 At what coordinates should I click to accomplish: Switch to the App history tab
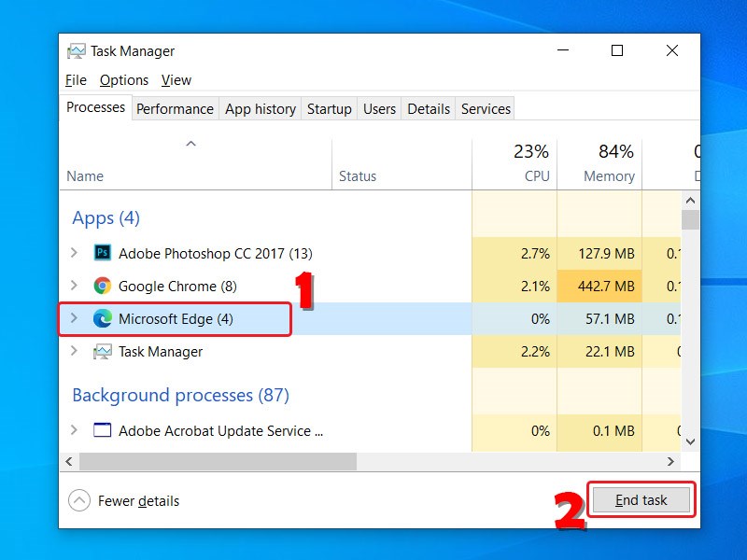261,108
